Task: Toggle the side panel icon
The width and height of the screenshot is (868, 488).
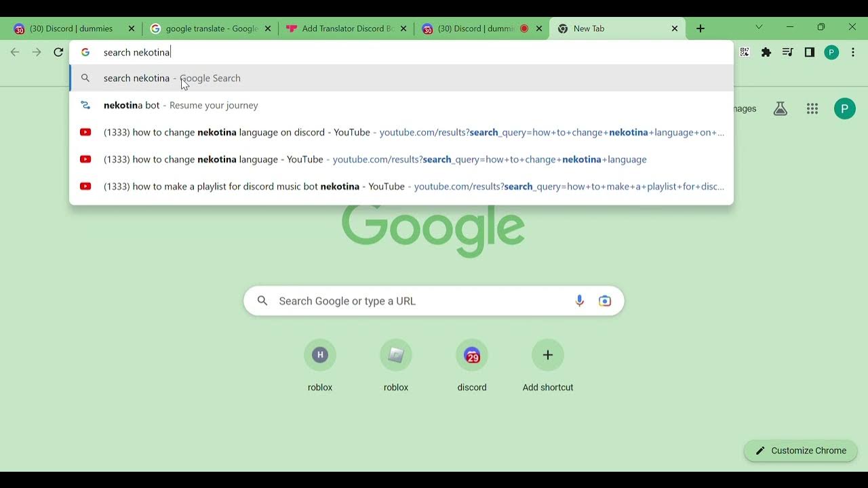Action: coord(809,52)
